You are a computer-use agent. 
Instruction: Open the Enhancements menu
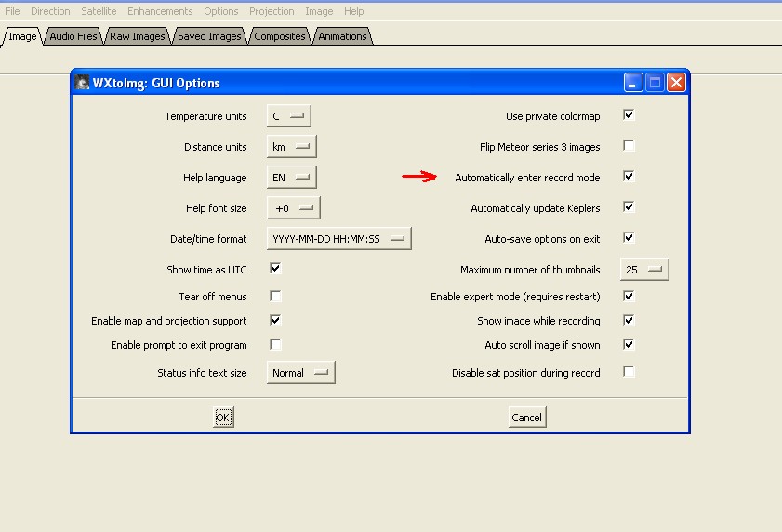click(160, 11)
